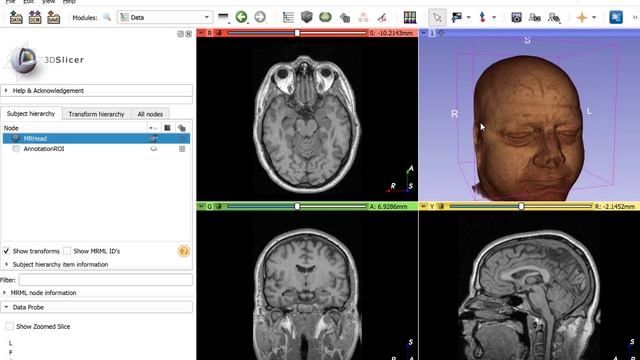Image resolution: width=640 pixels, height=360 pixels.
Task: Click the Filter input field
Action: coord(106,280)
